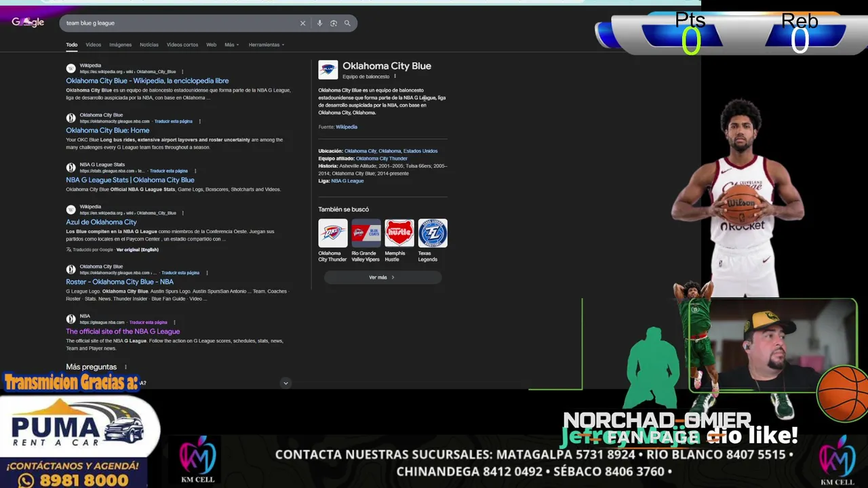Screen dimensions: 868x488
Task: Click the Google logo
Action: coord(28,22)
